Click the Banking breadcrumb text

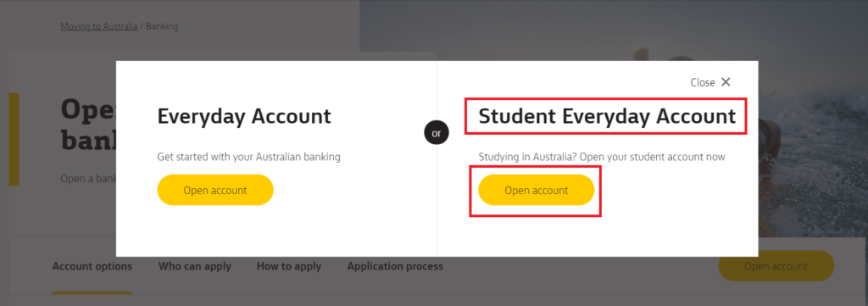(x=162, y=26)
